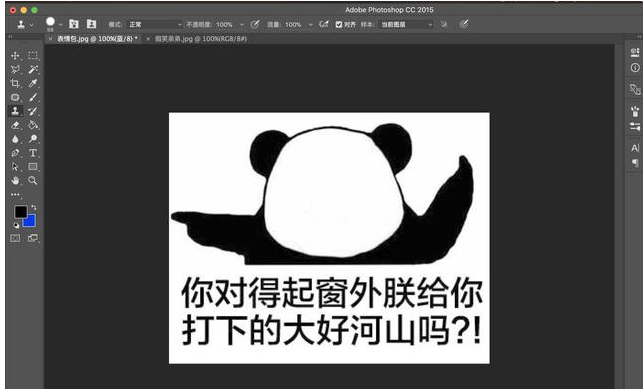Select the Paint Bucket tool
643x389 pixels.
[x=33, y=125]
